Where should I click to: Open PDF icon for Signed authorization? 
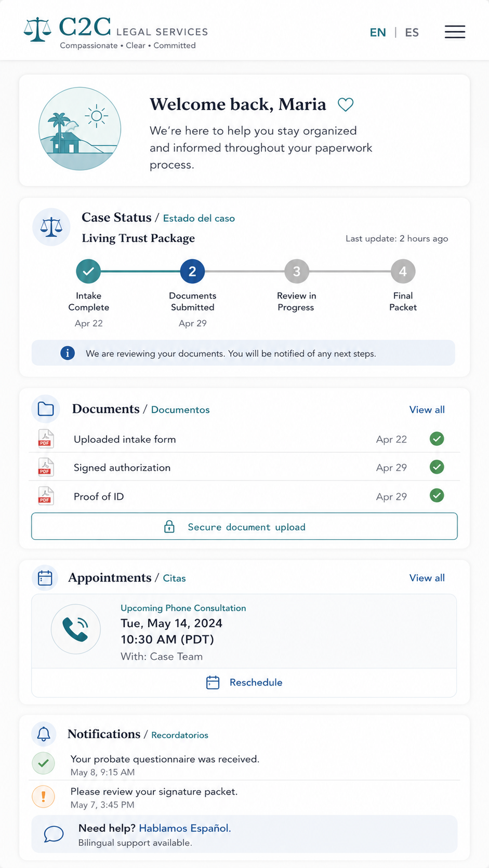46,467
